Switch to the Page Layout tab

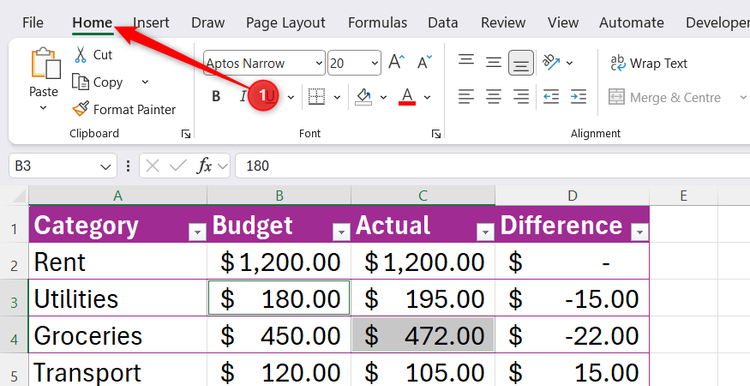[x=286, y=22]
